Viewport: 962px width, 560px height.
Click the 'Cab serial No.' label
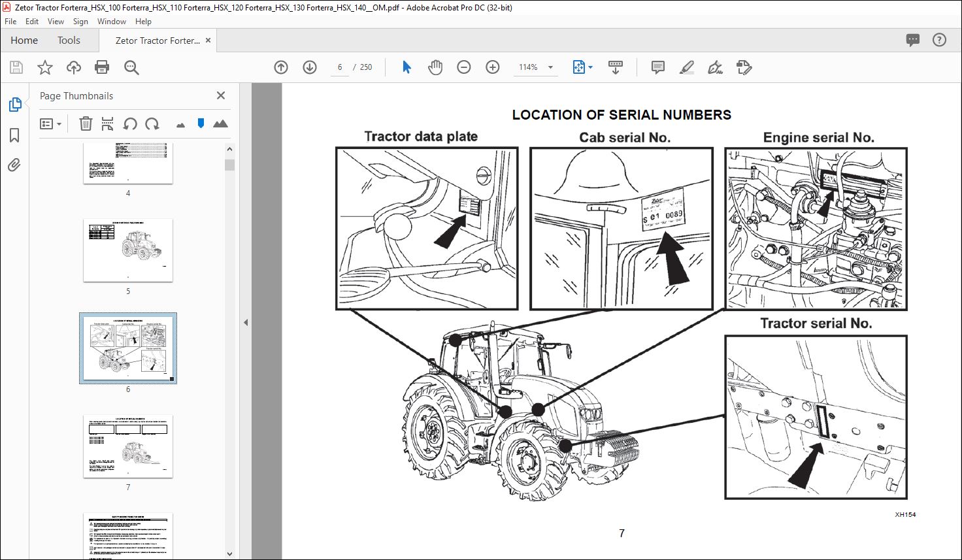(x=625, y=138)
